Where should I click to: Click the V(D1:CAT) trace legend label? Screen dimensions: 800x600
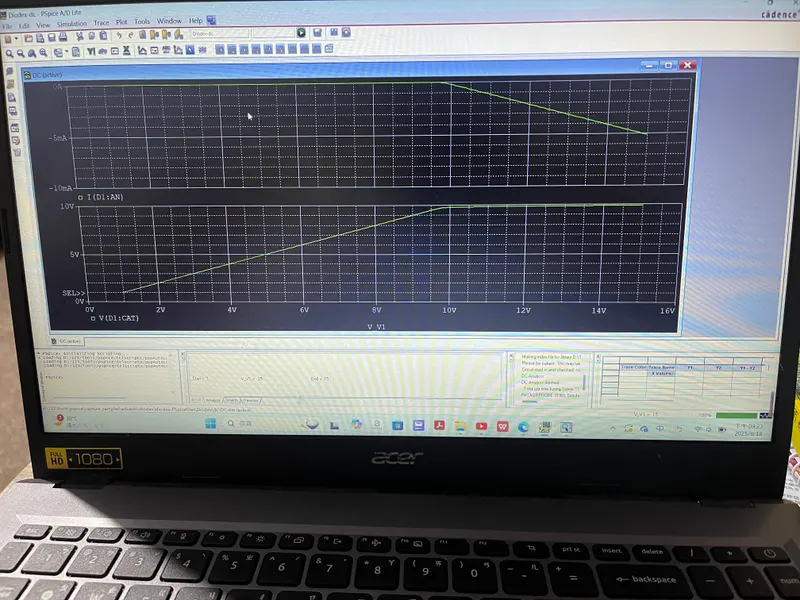(118, 318)
